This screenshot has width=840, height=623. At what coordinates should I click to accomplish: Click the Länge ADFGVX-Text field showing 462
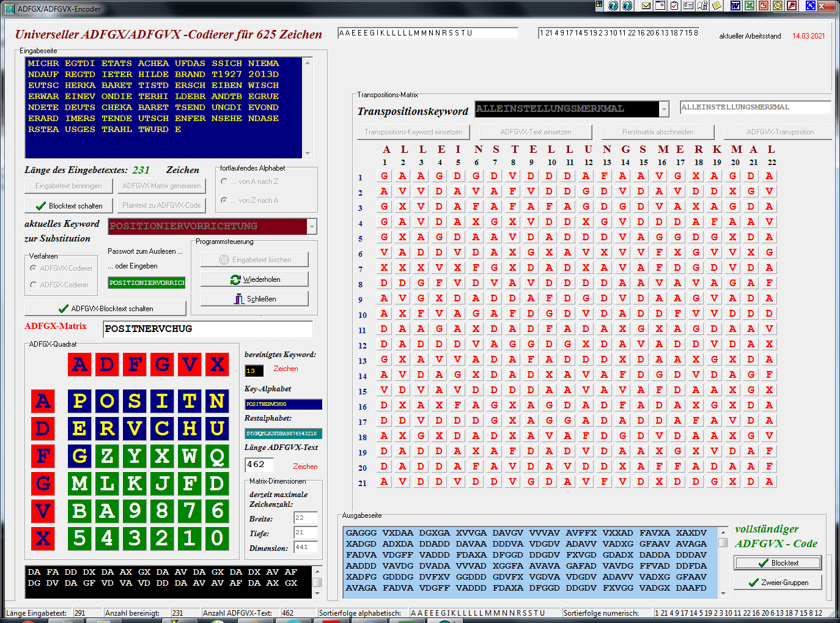(259, 465)
